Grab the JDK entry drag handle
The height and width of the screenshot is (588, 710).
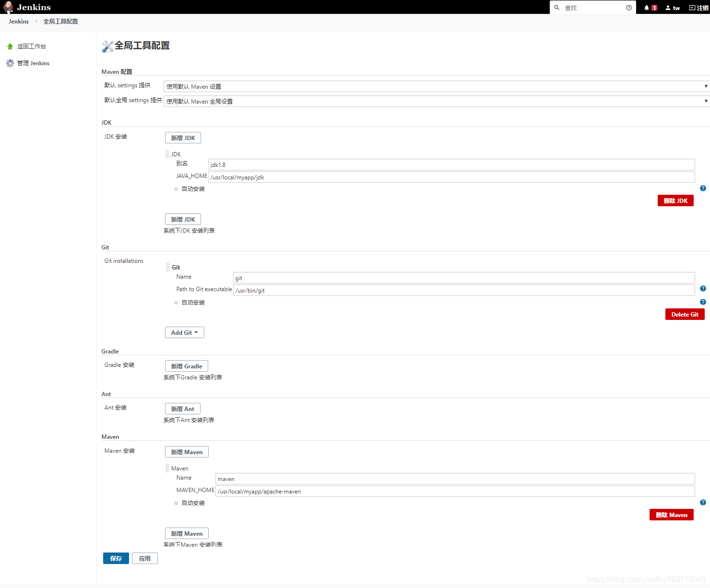(167, 154)
